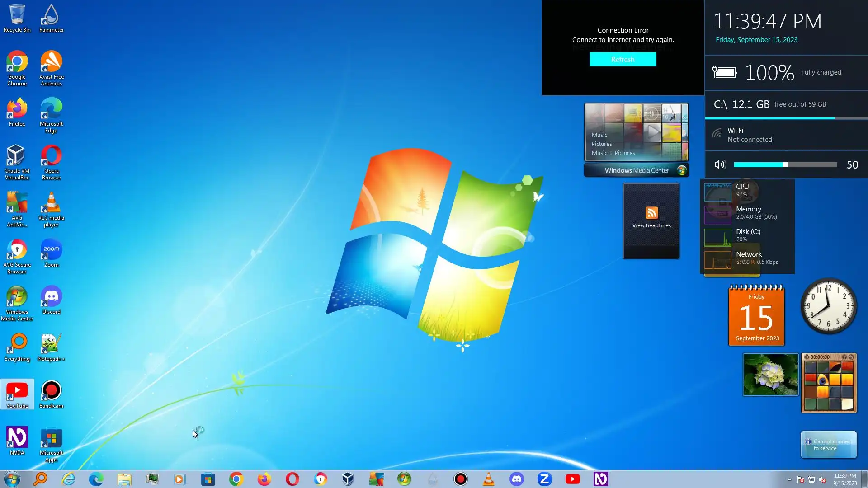Screen dimensions: 868x488
Task: Toggle mute with the speaker icon beside the volume bar
Action: tap(720, 165)
